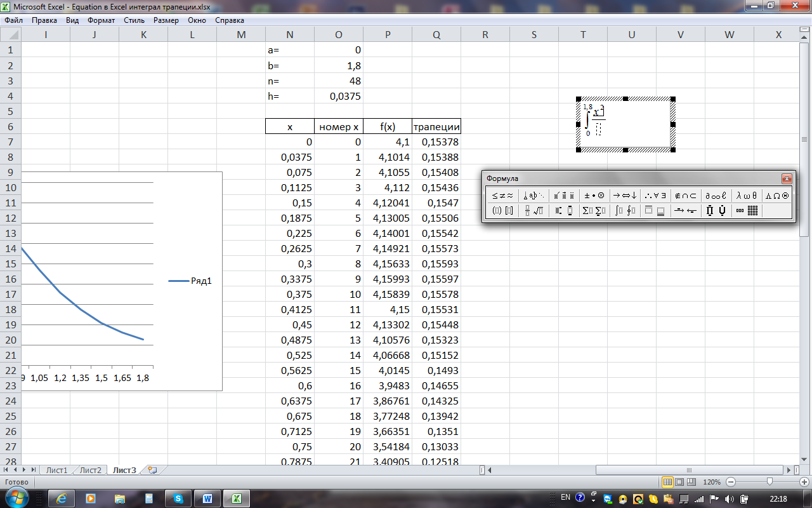Open fence templates (brackets) palette
This screenshot has height=508, width=812.
click(502, 211)
